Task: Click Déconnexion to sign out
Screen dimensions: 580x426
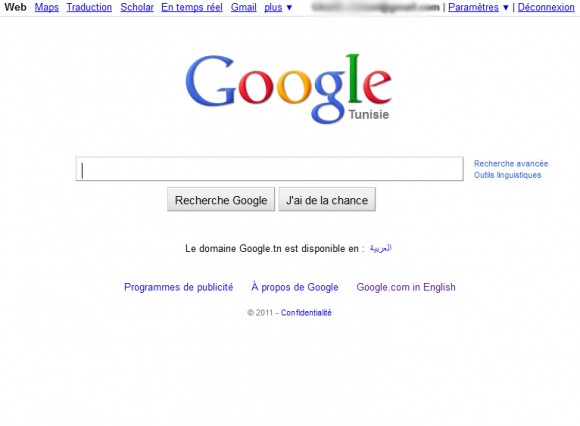Action: [x=546, y=7]
